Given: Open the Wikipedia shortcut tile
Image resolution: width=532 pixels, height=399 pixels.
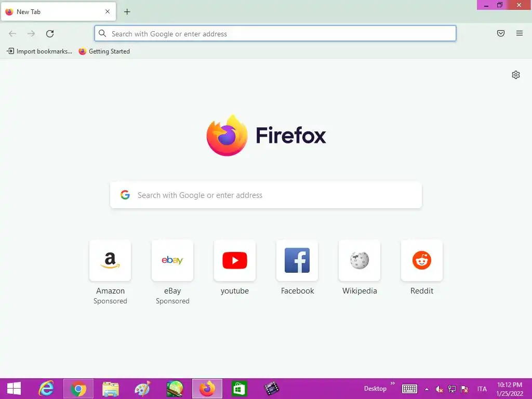Looking at the screenshot, I should [360, 261].
